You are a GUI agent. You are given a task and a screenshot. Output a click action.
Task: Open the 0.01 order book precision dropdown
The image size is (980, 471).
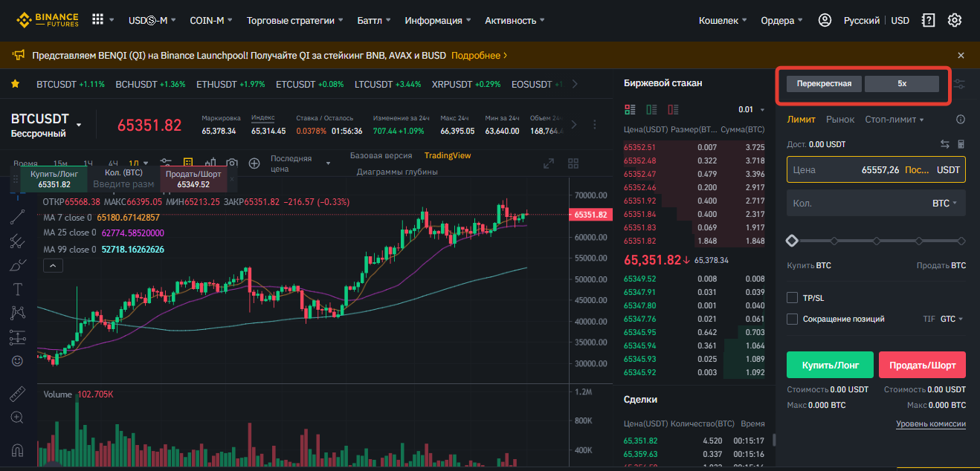752,110
